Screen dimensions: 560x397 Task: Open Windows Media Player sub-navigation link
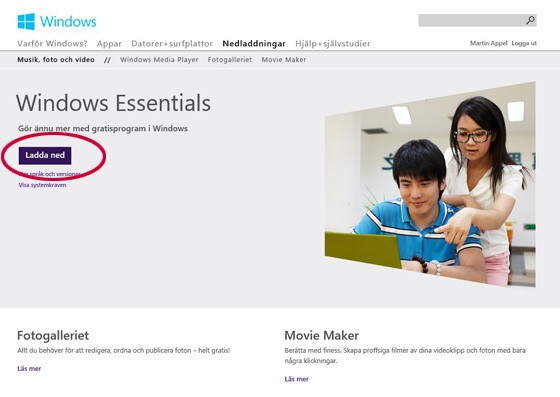(x=159, y=60)
